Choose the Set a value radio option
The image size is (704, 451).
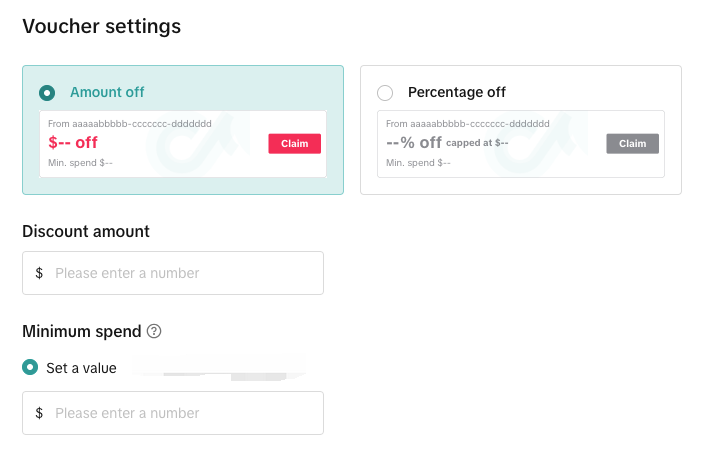tap(31, 368)
